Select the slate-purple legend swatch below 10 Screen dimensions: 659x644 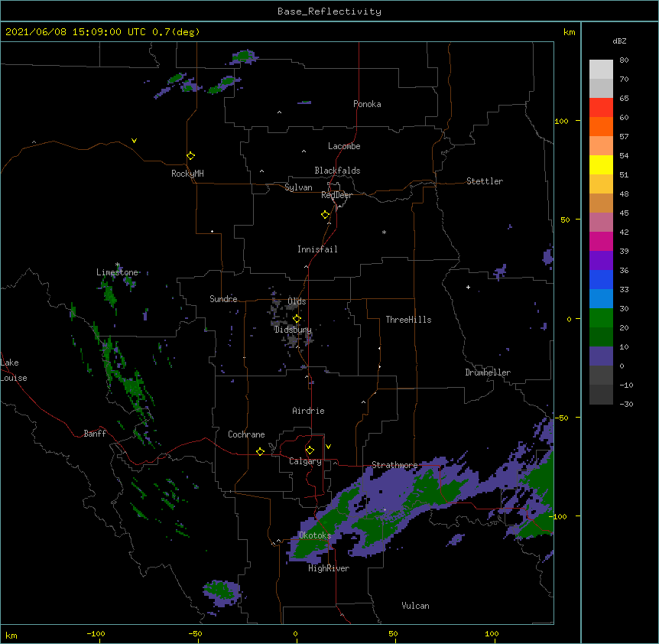click(601, 356)
